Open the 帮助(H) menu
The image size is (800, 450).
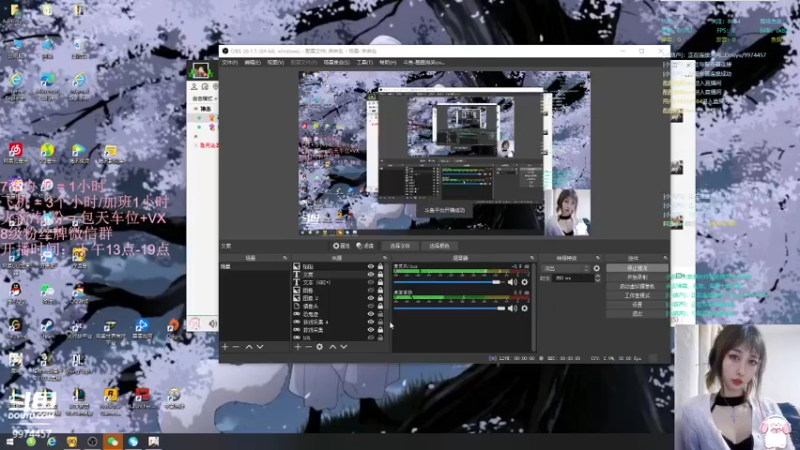click(x=388, y=62)
